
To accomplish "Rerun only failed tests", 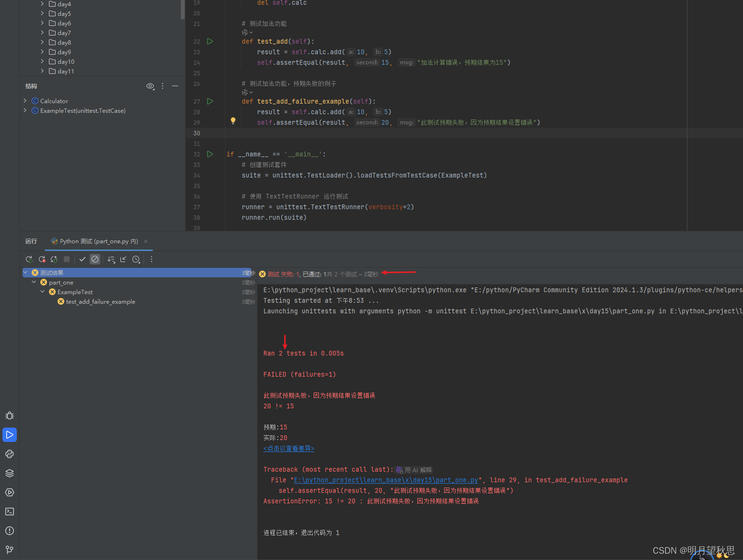I will [42, 259].
